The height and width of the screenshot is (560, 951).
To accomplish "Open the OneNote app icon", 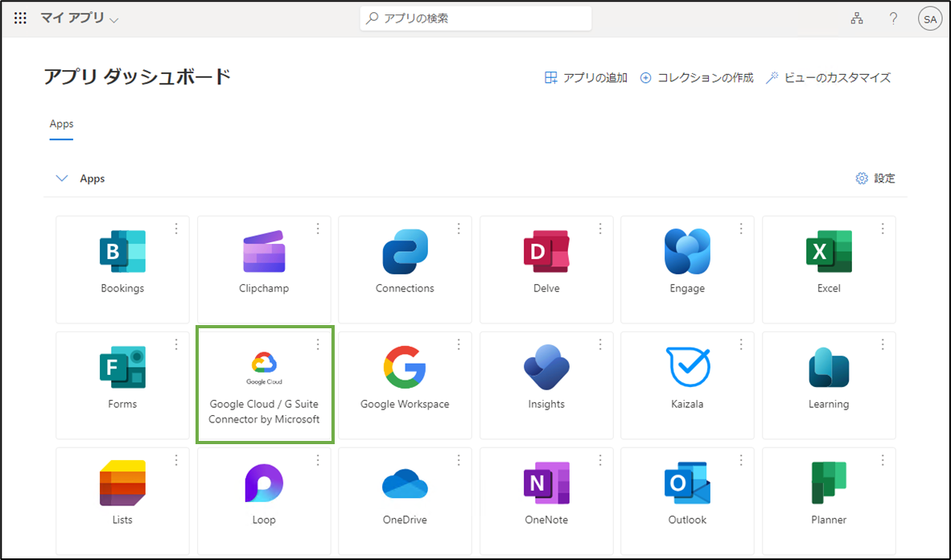I will 546,483.
